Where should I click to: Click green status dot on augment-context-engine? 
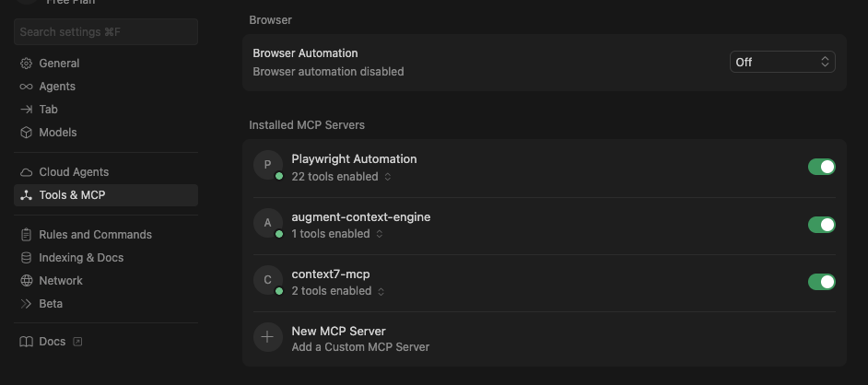click(279, 234)
